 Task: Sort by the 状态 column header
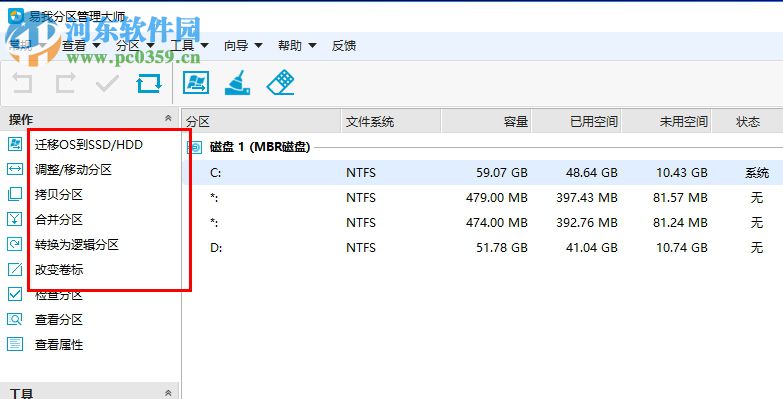coord(747,121)
